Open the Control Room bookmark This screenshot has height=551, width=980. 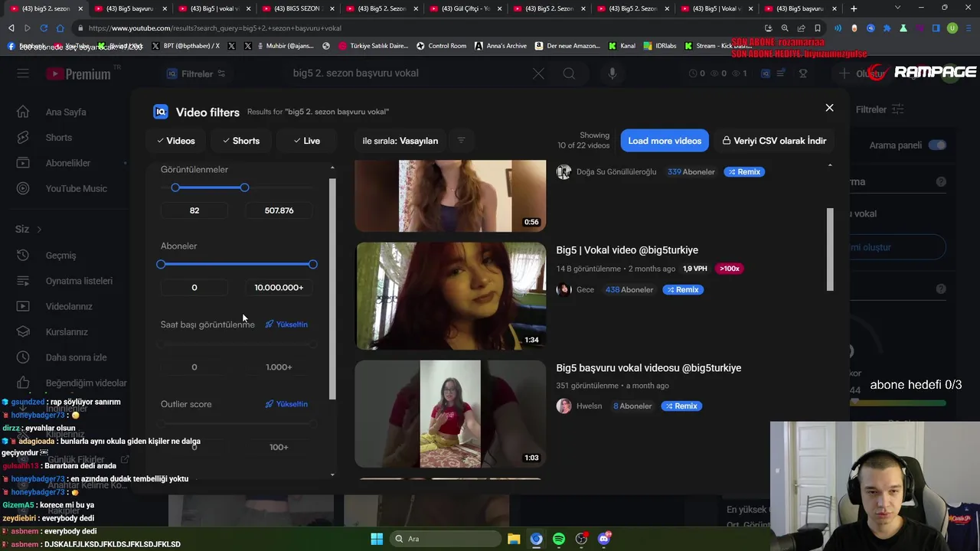441,46
